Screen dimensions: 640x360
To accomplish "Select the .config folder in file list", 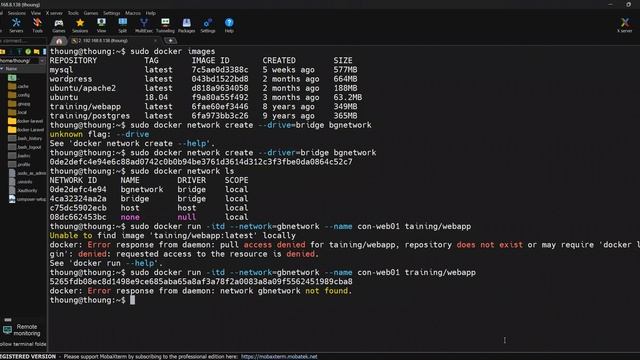I will point(19,95).
